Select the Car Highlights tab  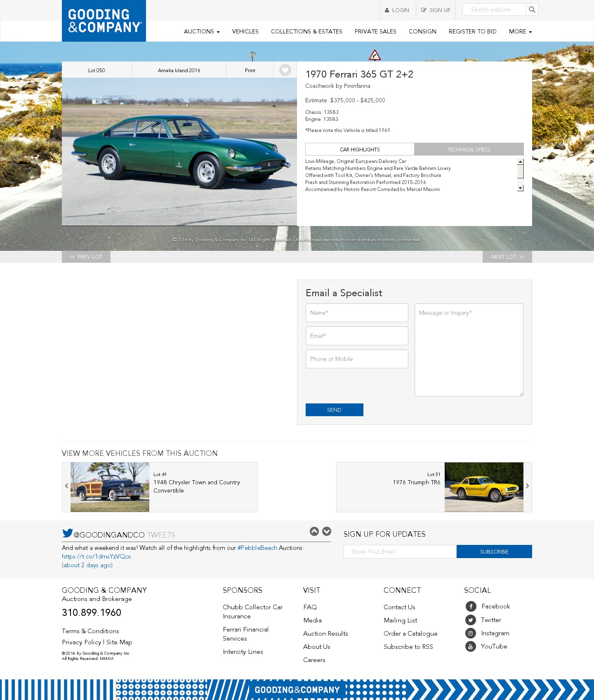point(360,149)
